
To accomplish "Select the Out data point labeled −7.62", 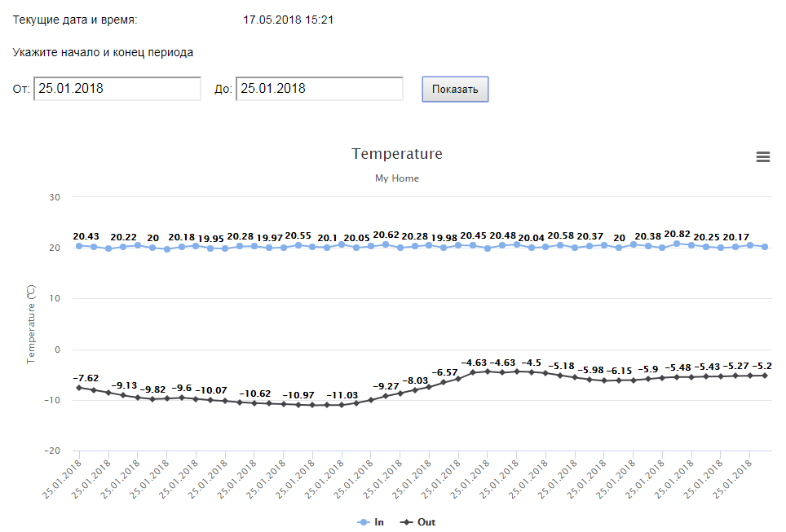I will (x=79, y=388).
